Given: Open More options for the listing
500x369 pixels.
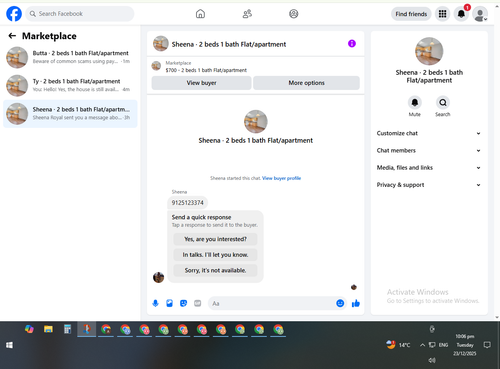Looking at the screenshot, I should [x=306, y=83].
